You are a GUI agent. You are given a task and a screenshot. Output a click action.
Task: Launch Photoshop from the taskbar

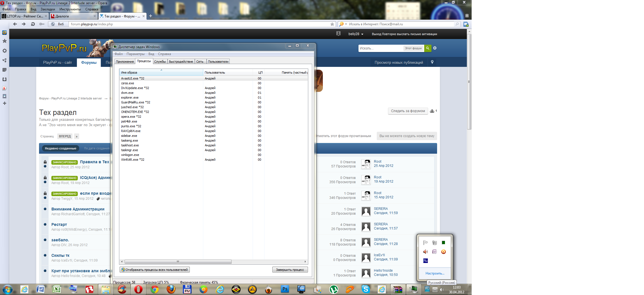[285, 289]
